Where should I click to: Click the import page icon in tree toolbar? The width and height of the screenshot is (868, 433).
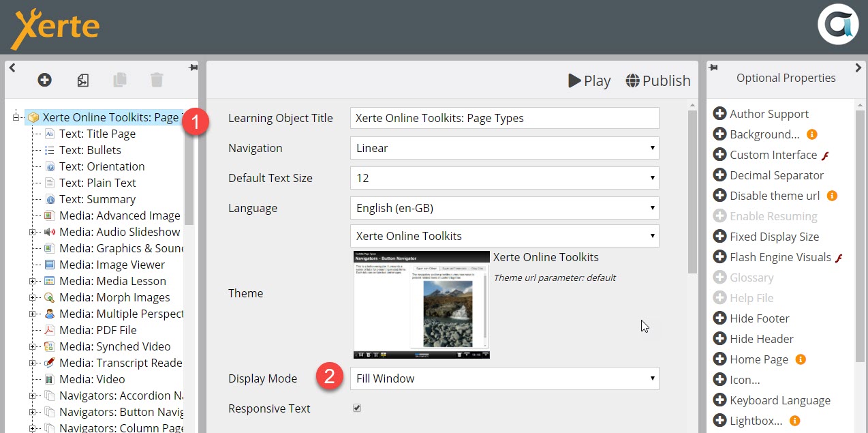[x=82, y=80]
